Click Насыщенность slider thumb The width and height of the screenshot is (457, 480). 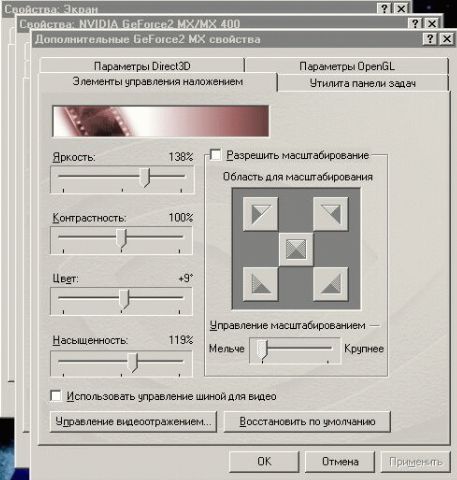point(133,363)
